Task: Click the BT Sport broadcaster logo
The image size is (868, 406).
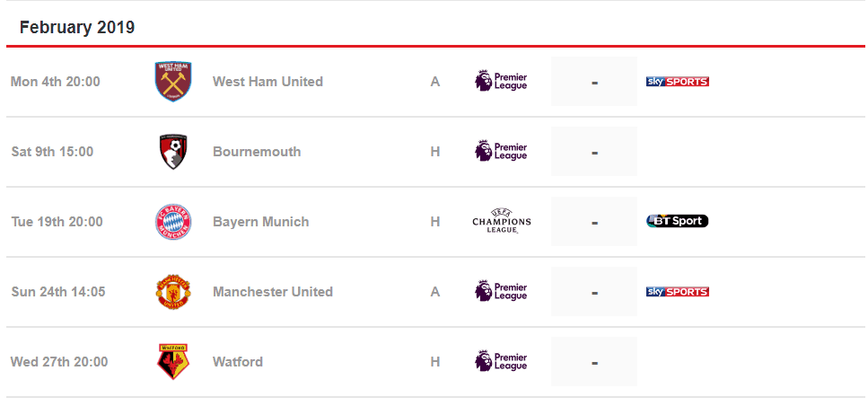Action: tap(678, 221)
